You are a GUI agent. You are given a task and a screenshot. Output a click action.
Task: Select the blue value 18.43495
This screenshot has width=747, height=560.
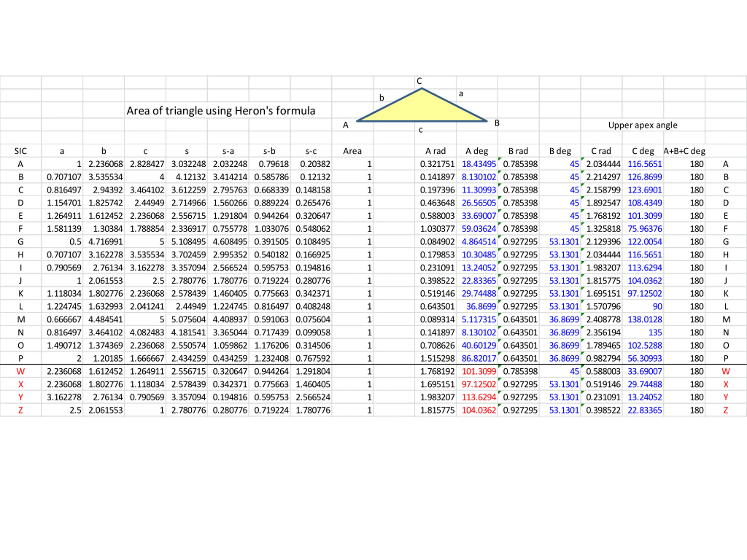[479, 164]
